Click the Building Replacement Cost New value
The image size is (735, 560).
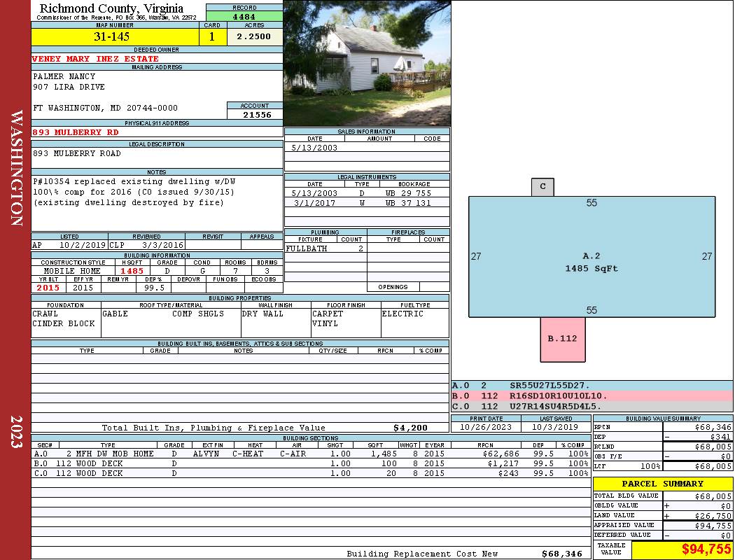click(x=562, y=554)
